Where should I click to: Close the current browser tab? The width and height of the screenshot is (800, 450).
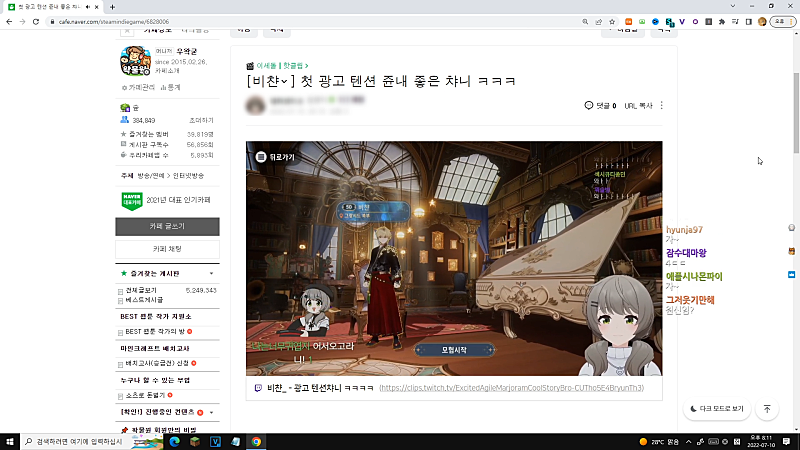pyautogui.click(x=96, y=7)
